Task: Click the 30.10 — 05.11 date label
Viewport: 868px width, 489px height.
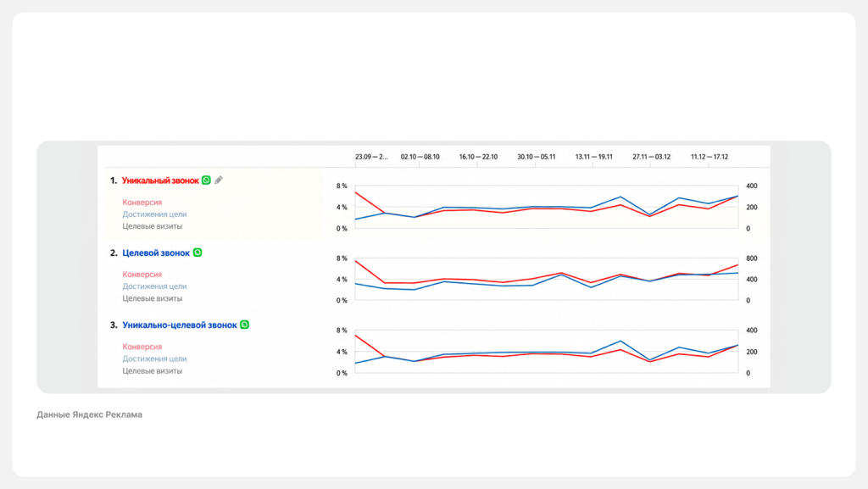Action: pyautogui.click(x=537, y=157)
